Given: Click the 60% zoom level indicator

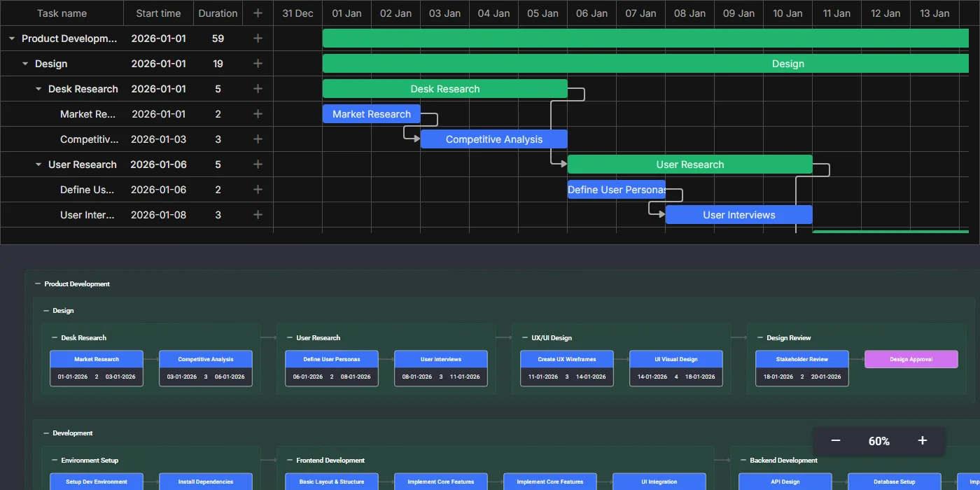Looking at the screenshot, I should coord(879,441).
